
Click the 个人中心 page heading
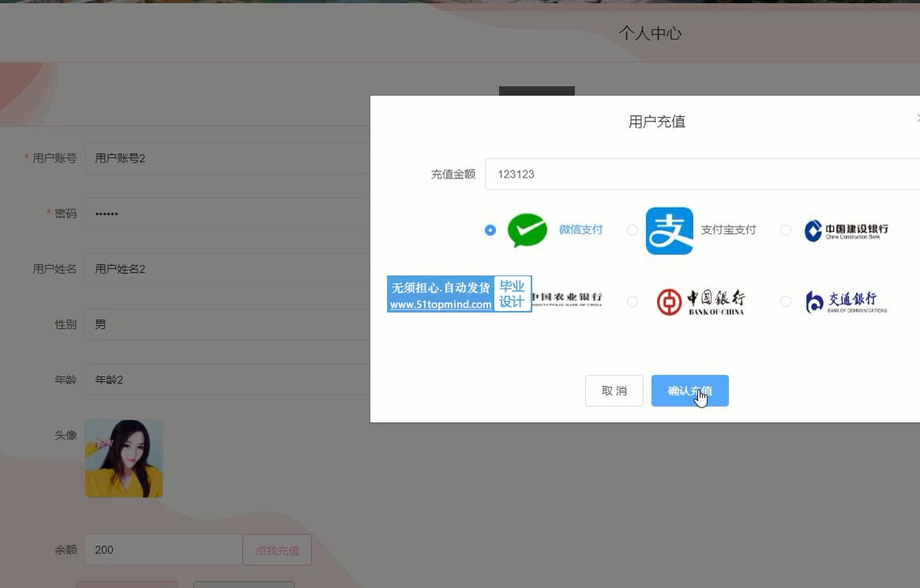(x=650, y=33)
